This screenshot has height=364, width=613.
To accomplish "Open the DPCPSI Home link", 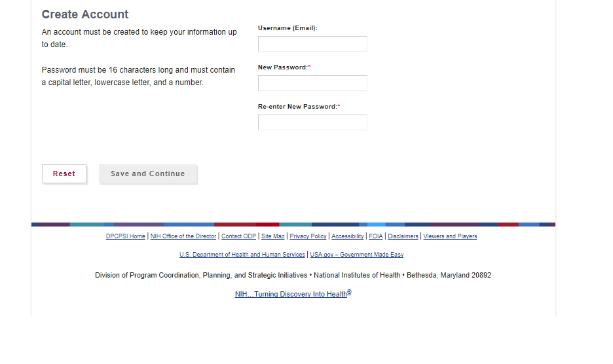I will [x=126, y=236].
